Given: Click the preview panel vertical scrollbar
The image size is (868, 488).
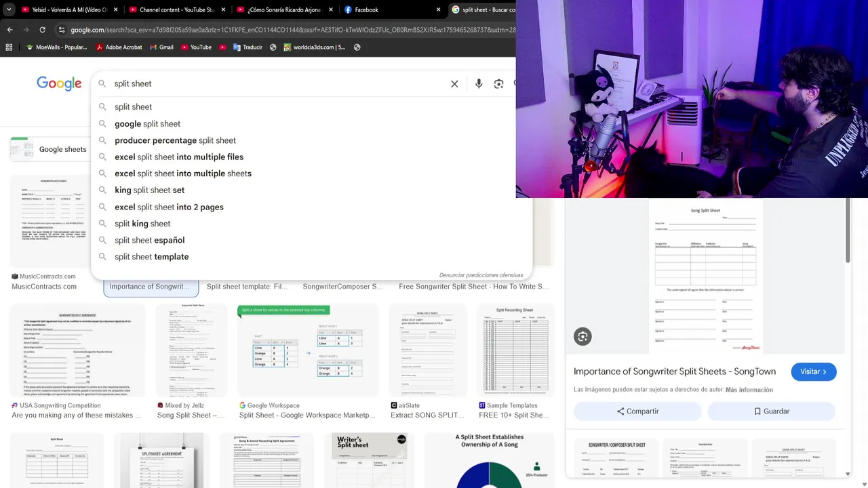Looking at the screenshot, I should point(848,230).
